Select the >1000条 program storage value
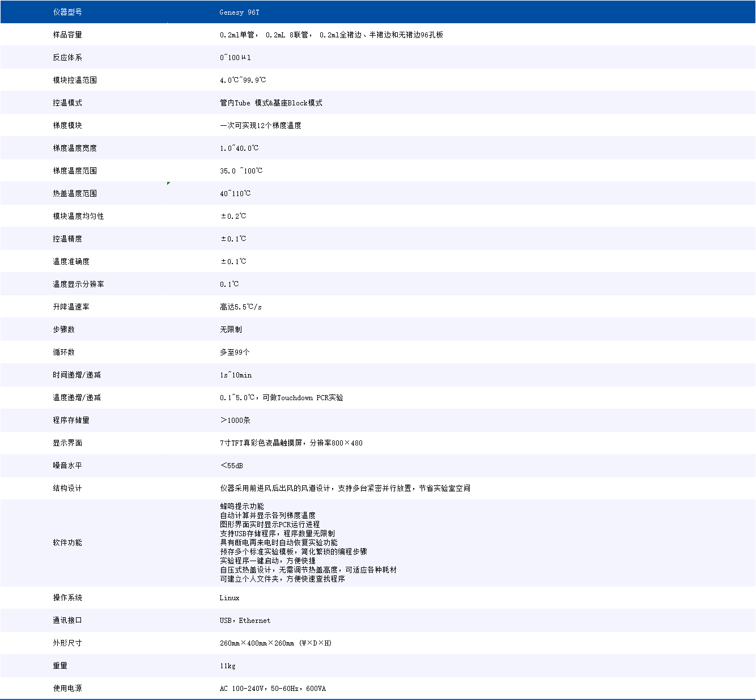The image size is (756, 700). click(x=235, y=420)
